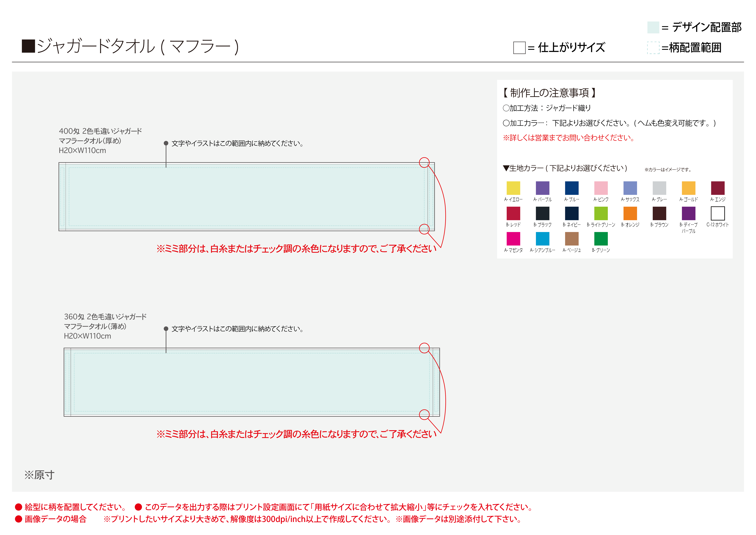756x535 pixels.
Task: Click the B-ブラック black swatch
Action: (542, 213)
